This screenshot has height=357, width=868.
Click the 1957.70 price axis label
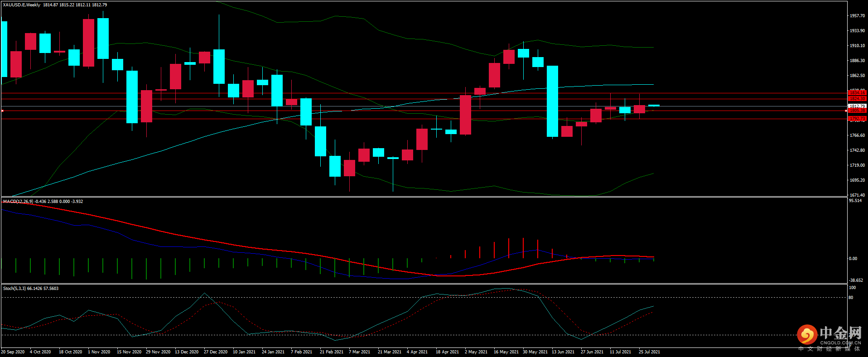click(858, 16)
